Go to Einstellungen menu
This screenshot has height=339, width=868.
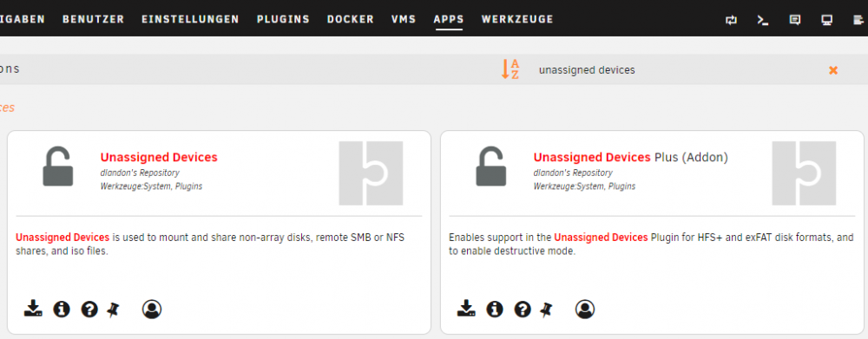point(190,19)
